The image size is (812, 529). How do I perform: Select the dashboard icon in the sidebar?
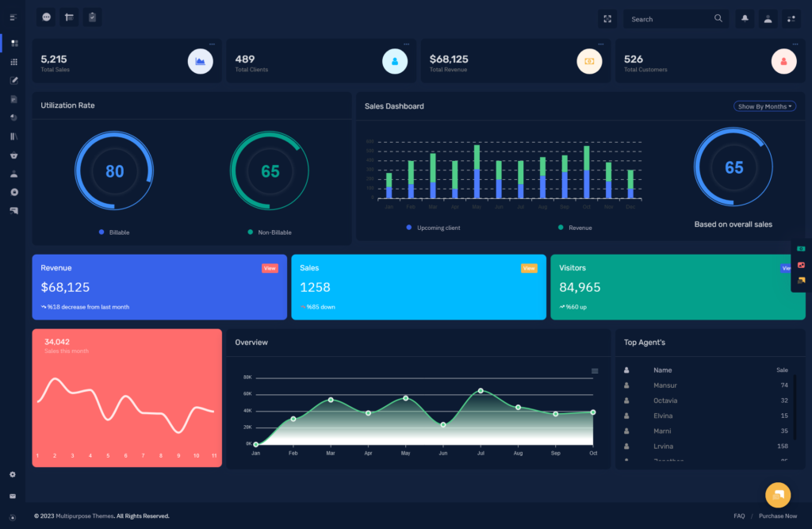coord(14,44)
